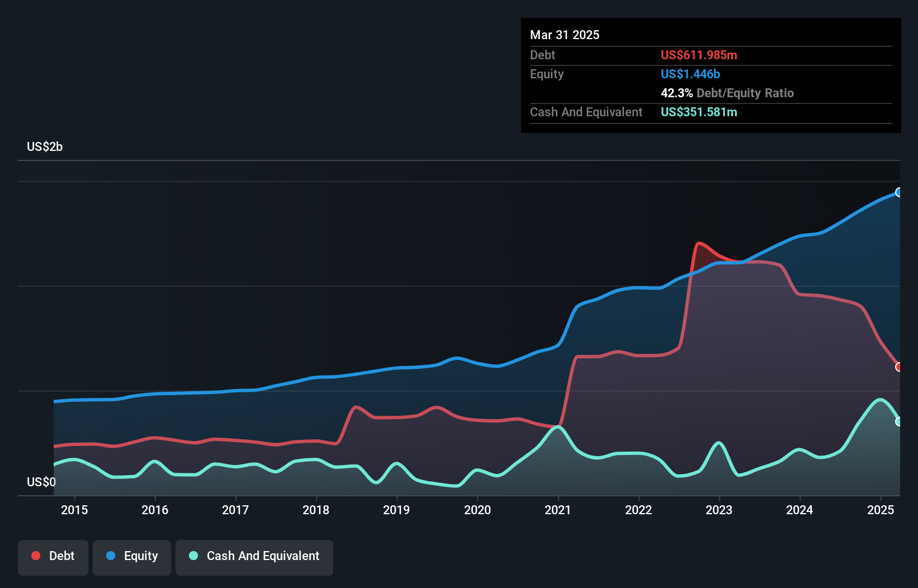This screenshot has width=918, height=588.
Task: Toggle the Equity legend button
Action: tap(132, 557)
